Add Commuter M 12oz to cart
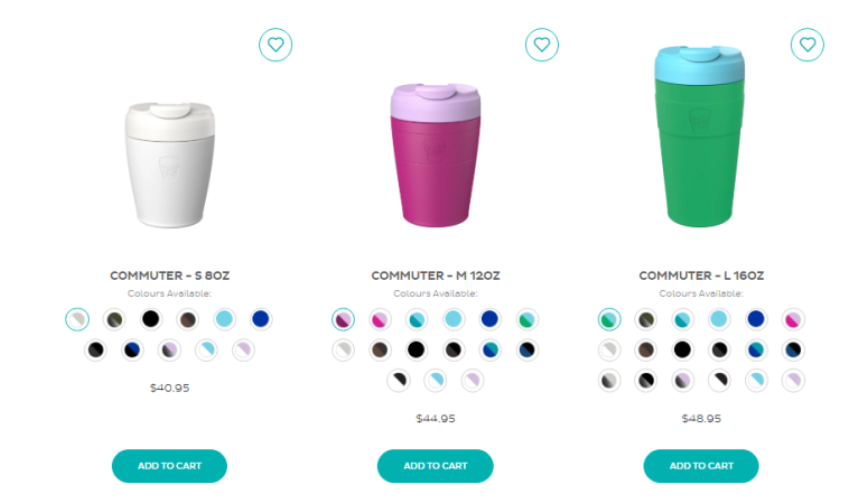The width and height of the screenshot is (868, 498). 435,466
